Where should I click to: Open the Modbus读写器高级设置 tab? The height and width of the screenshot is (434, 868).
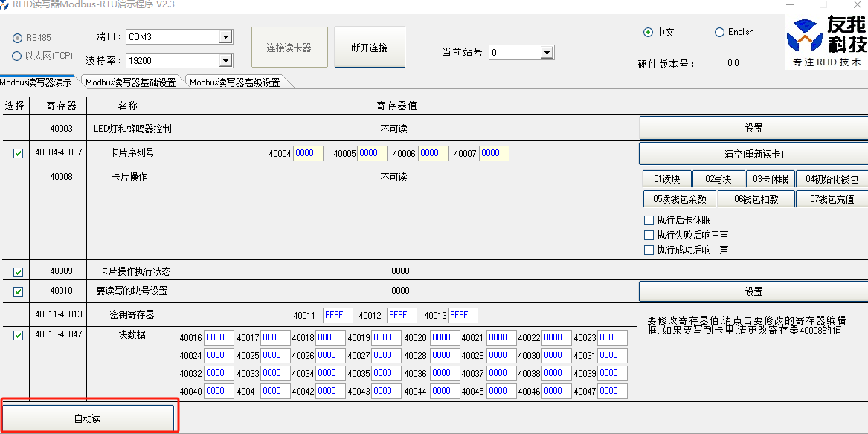pos(236,82)
